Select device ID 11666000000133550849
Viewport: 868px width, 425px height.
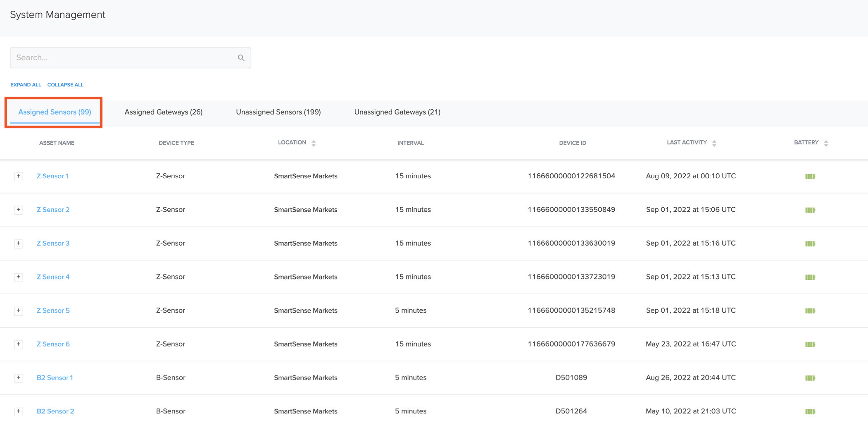571,210
